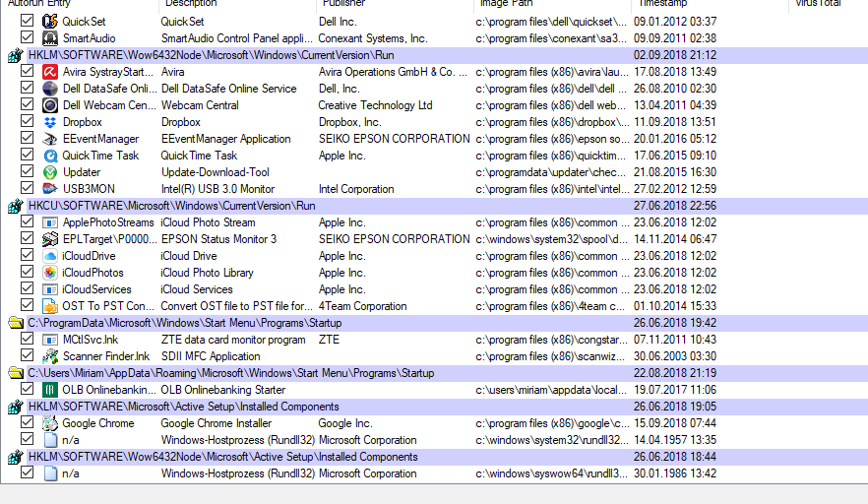Click the MCtlSvc.lnk icon
The width and height of the screenshot is (868, 504).
pos(50,340)
